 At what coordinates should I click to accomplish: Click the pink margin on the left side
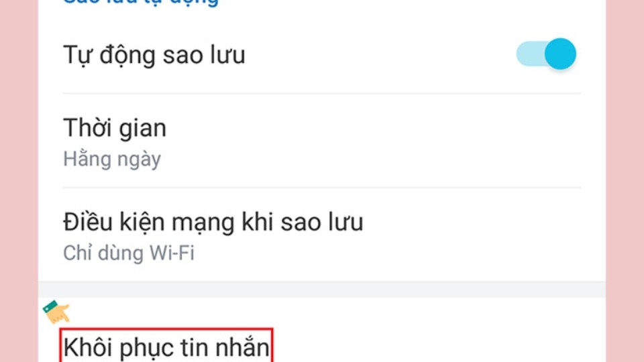[x=19, y=181]
